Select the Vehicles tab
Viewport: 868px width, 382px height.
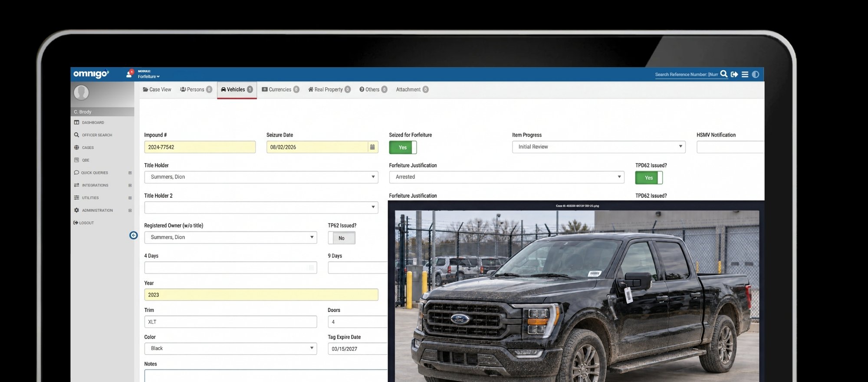tap(237, 90)
